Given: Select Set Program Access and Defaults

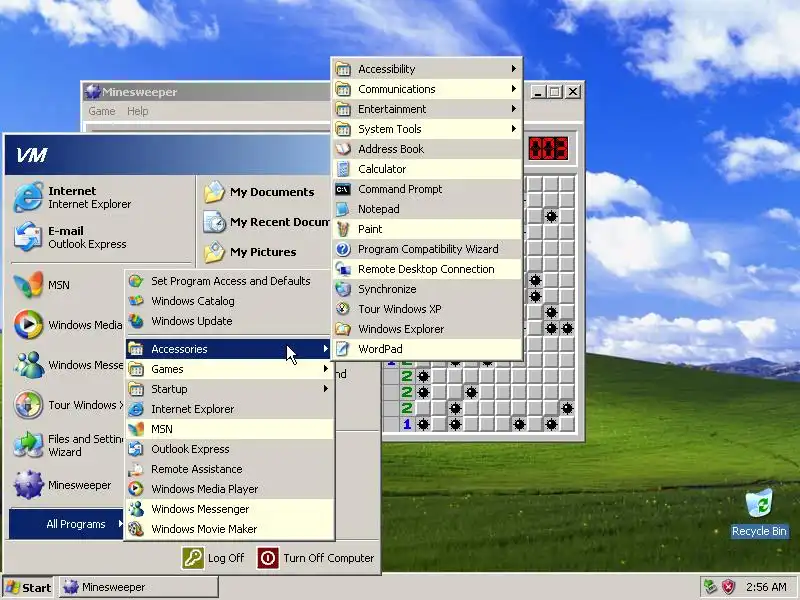Looking at the screenshot, I should coord(229,281).
